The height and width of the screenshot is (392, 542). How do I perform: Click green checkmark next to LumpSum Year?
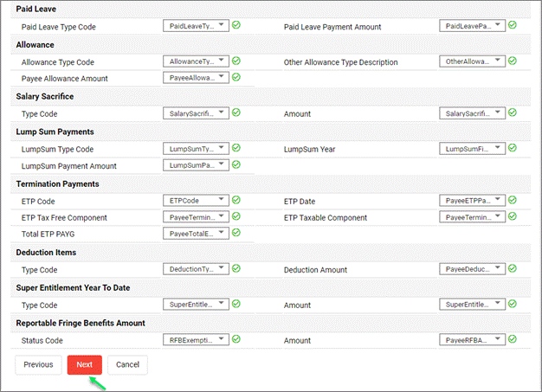tap(513, 148)
